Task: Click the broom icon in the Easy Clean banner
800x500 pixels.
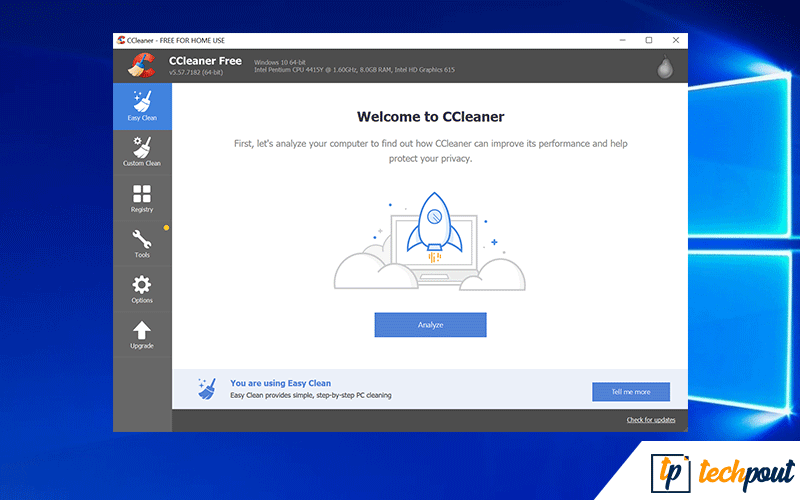Action: pyautogui.click(x=207, y=388)
